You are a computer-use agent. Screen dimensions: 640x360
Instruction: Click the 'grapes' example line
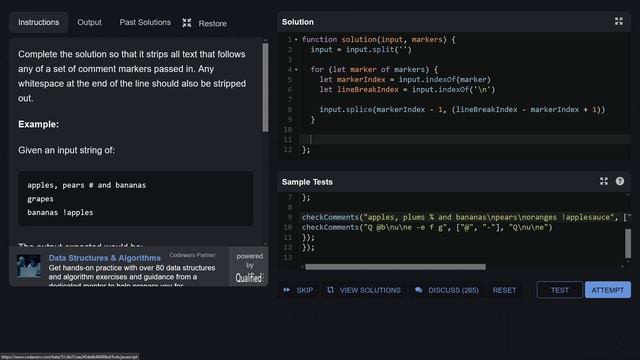(40, 199)
